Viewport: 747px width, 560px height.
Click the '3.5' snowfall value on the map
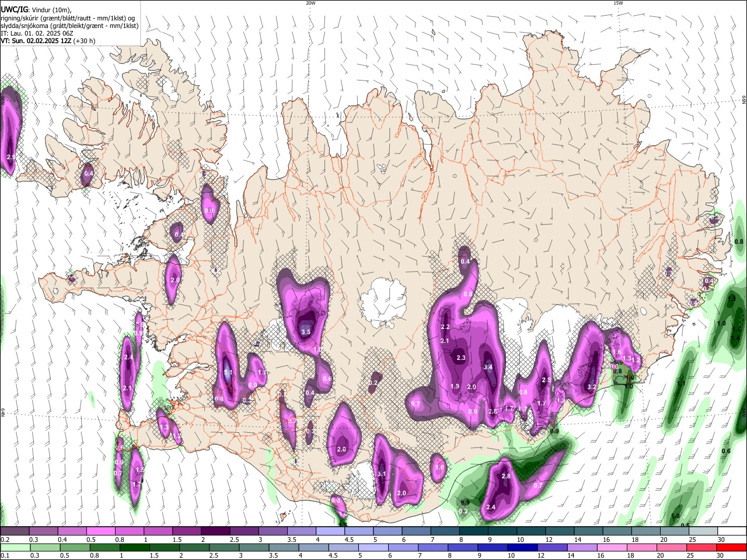pyautogui.click(x=306, y=332)
